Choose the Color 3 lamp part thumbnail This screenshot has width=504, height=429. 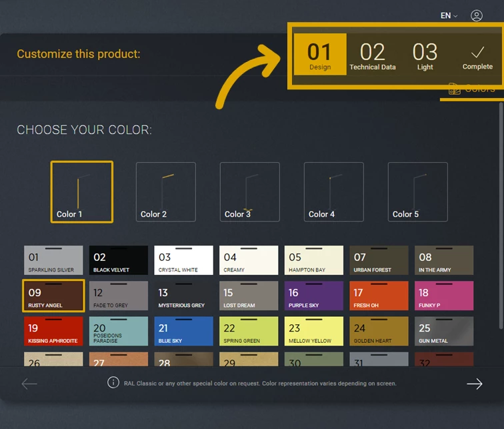point(250,191)
